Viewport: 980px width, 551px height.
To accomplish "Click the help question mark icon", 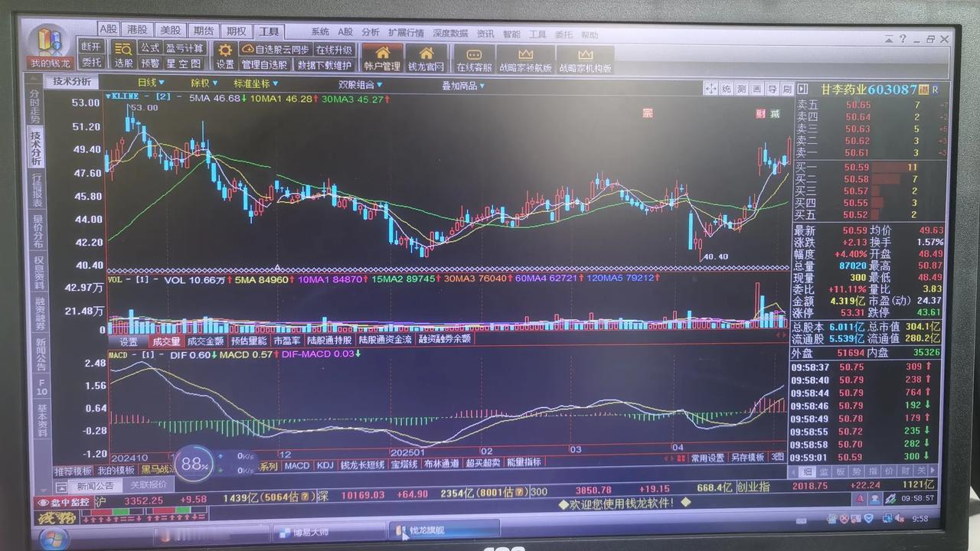I will tap(903, 38).
